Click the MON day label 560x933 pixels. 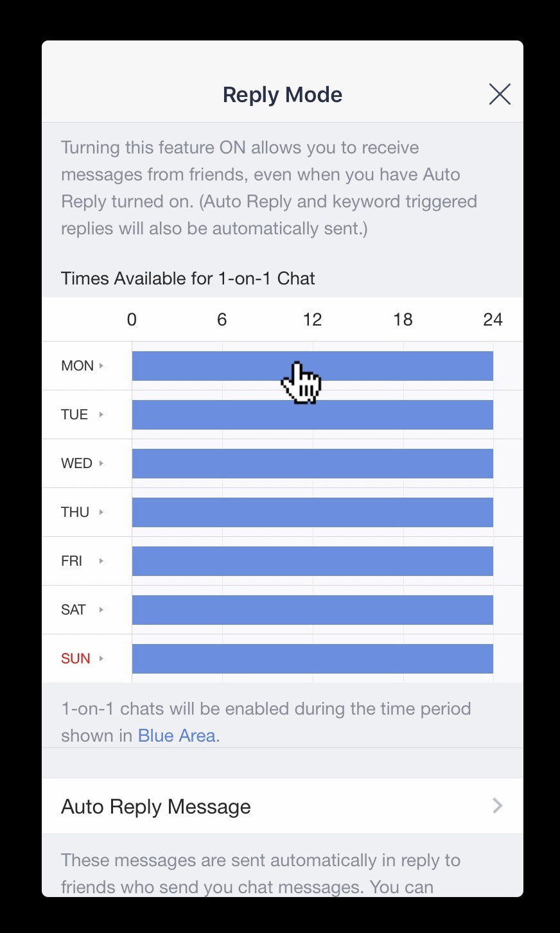(x=77, y=366)
